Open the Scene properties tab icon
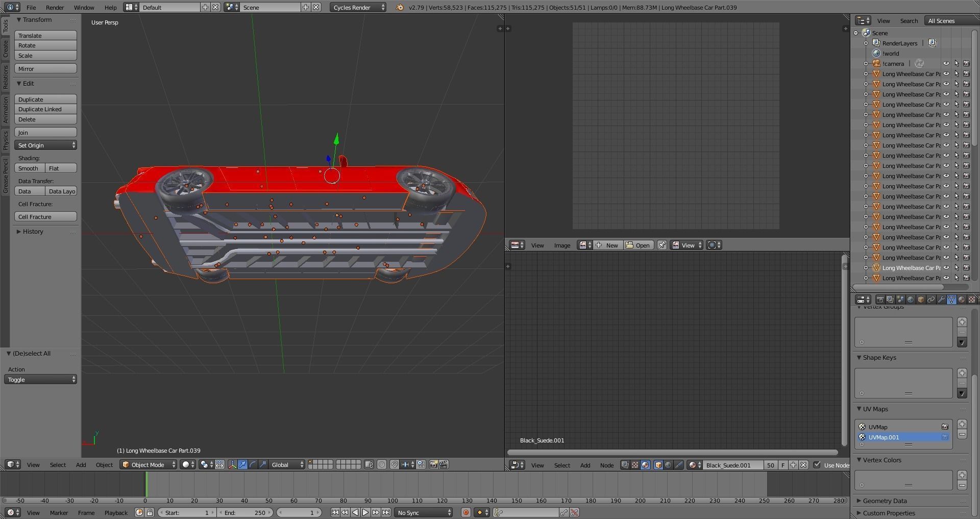The width and height of the screenshot is (980, 519). 900,300
